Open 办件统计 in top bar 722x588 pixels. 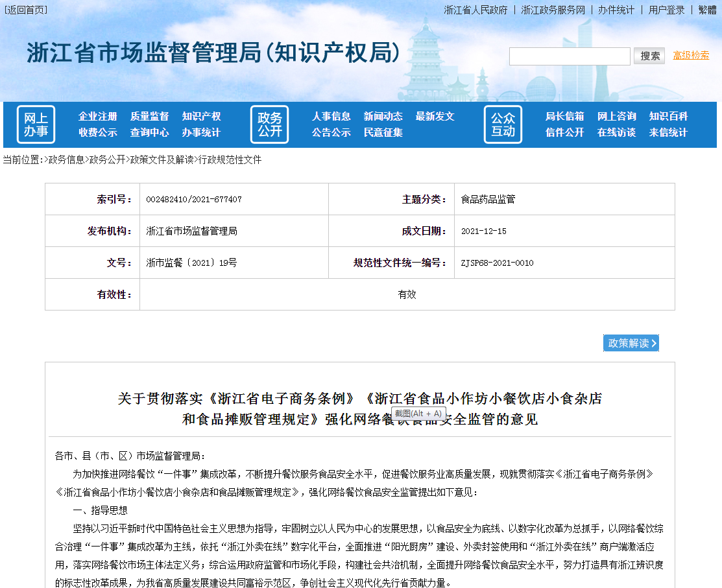616,10
